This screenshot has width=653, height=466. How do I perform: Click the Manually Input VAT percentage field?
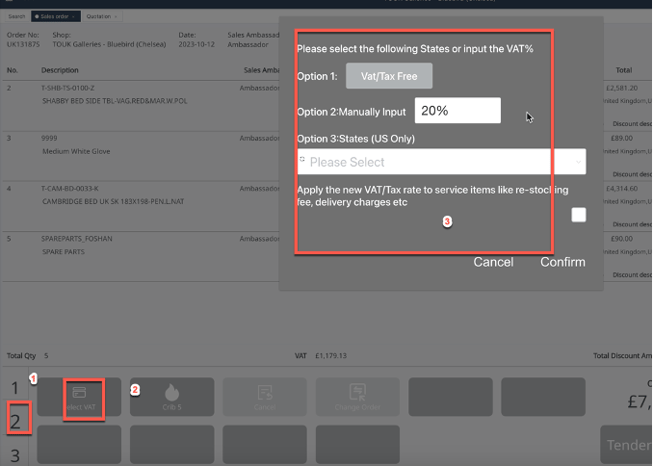(x=457, y=111)
